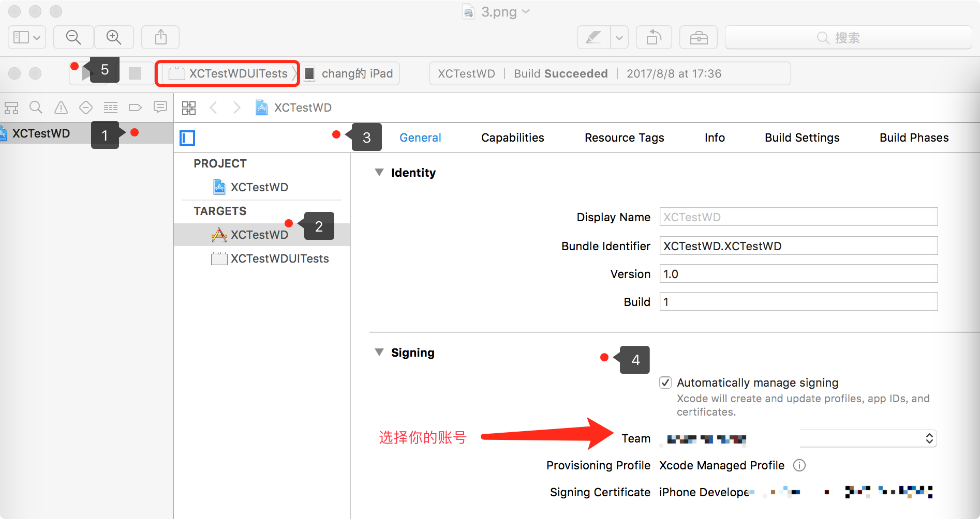
Task: Switch to the Build Settings tab
Action: point(802,138)
